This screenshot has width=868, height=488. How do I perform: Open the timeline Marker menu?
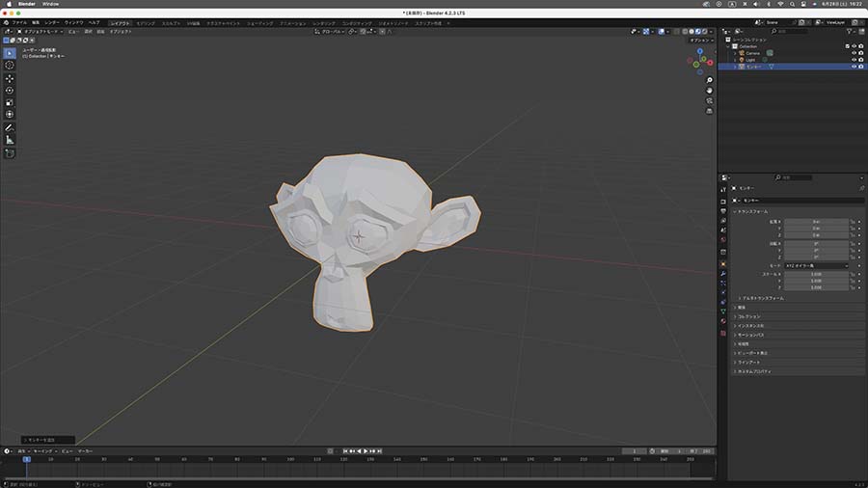point(85,451)
